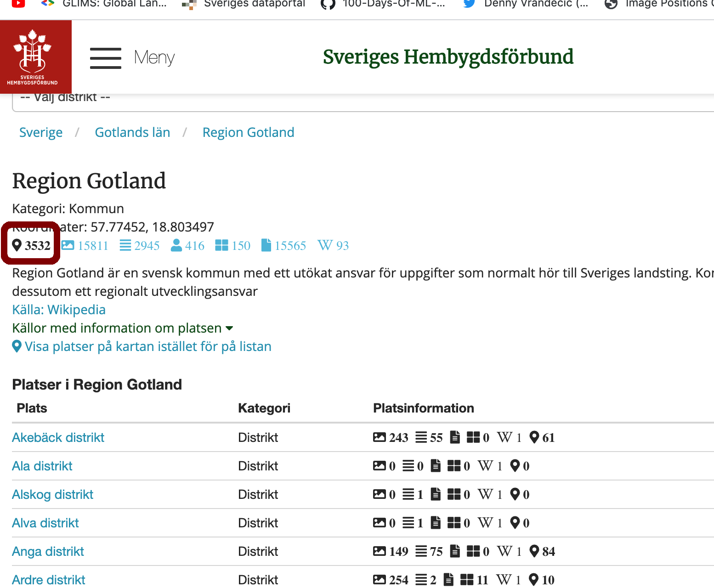Image resolution: width=714 pixels, height=588 pixels.
Task: Open the 416 persons link
Action: 187,245
